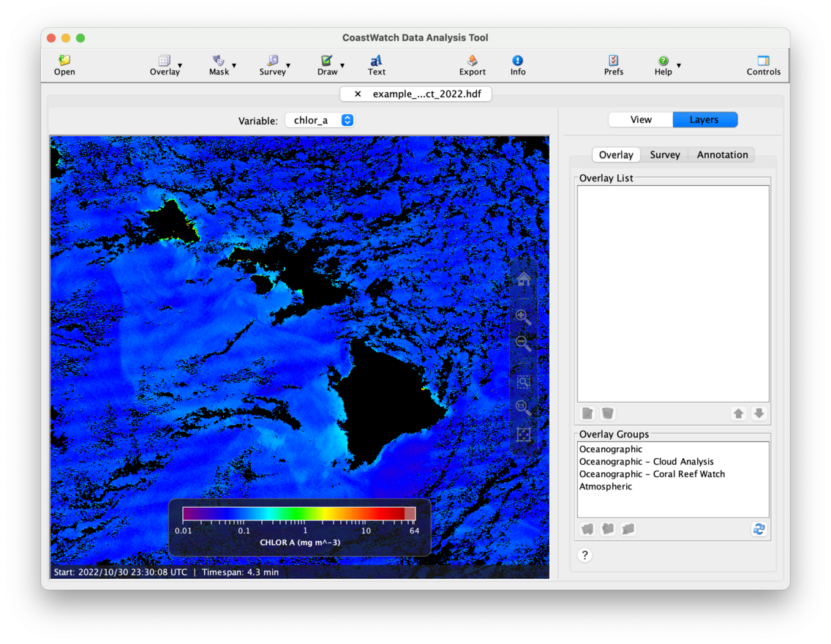This screenshot has height=644, width=831.
Task: Refresh overlay groups with the blue arrows icon
Action: [x=759, y=529]
